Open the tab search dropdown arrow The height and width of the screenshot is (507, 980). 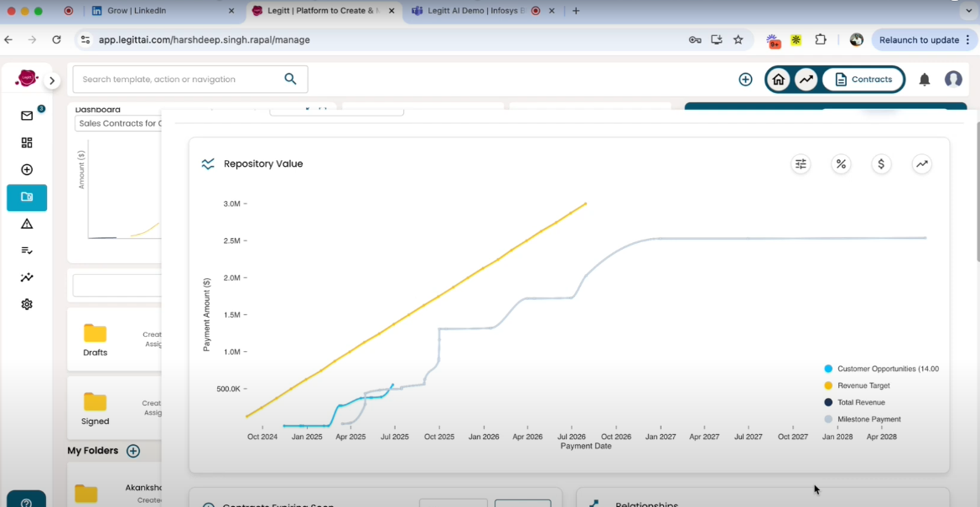[969, 11]
